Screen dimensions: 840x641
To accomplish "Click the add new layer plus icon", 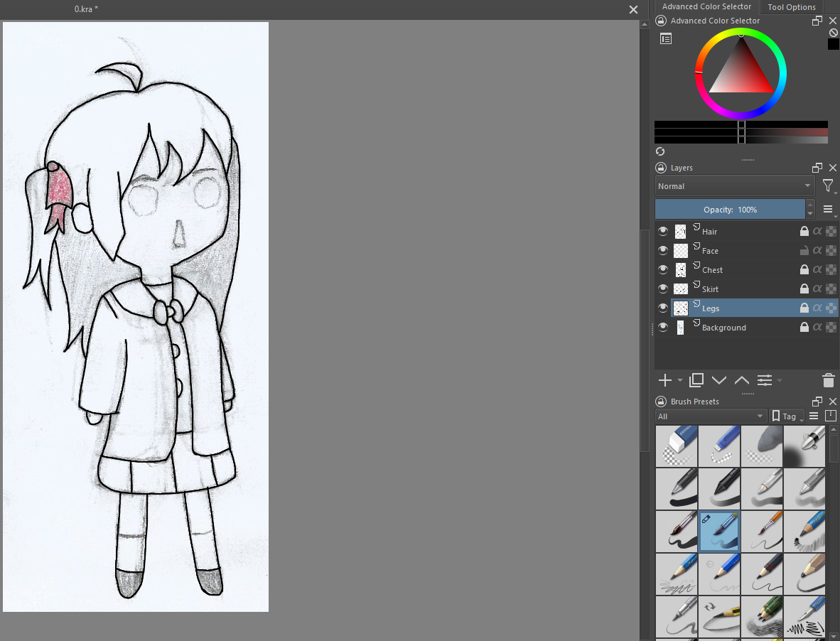I will 665,380.
